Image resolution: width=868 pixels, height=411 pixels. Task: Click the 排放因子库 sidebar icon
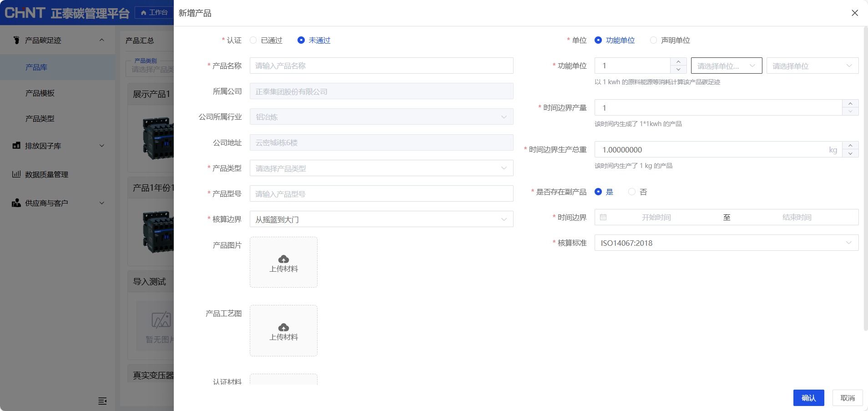(x=16, y=146)
